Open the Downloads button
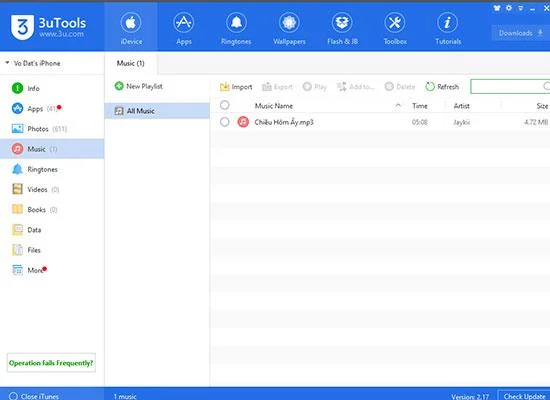 tap(521, 33)
